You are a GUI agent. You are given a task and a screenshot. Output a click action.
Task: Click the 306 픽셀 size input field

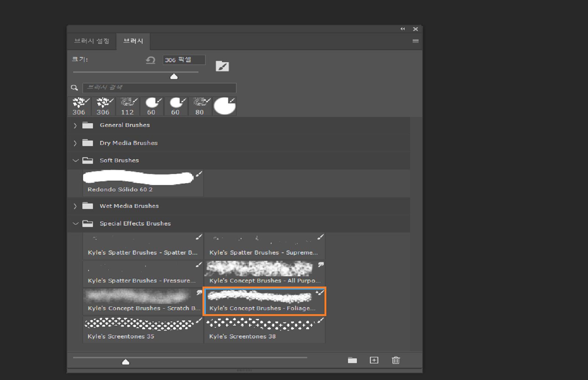tap(184, 60)
